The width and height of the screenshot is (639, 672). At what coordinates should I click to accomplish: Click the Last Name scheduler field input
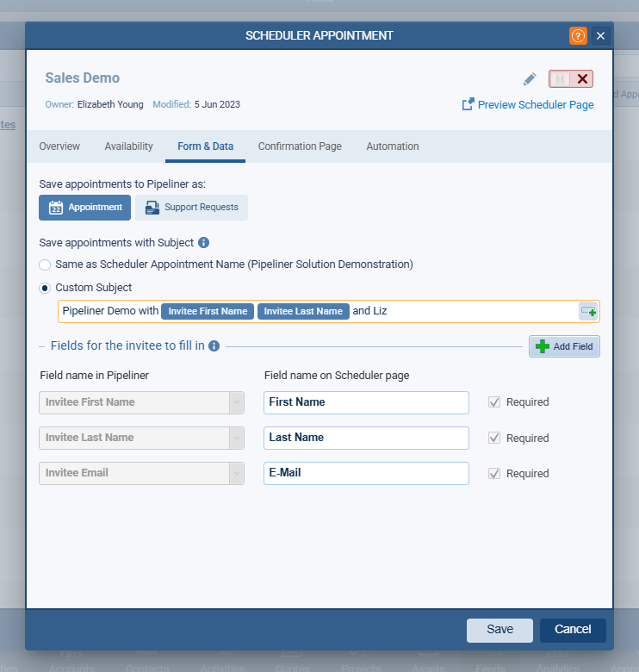[366, 438]
